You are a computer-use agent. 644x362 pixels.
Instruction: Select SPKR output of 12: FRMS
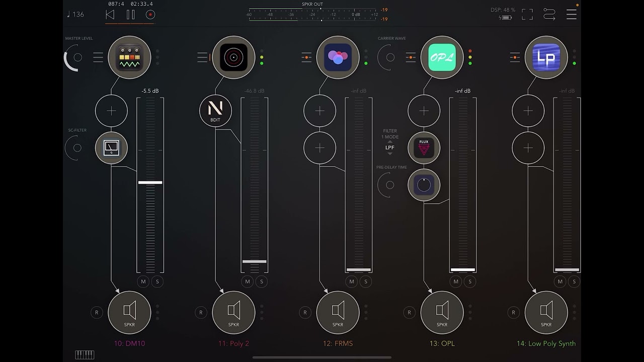pyautogui.click(x=338, y=312)
